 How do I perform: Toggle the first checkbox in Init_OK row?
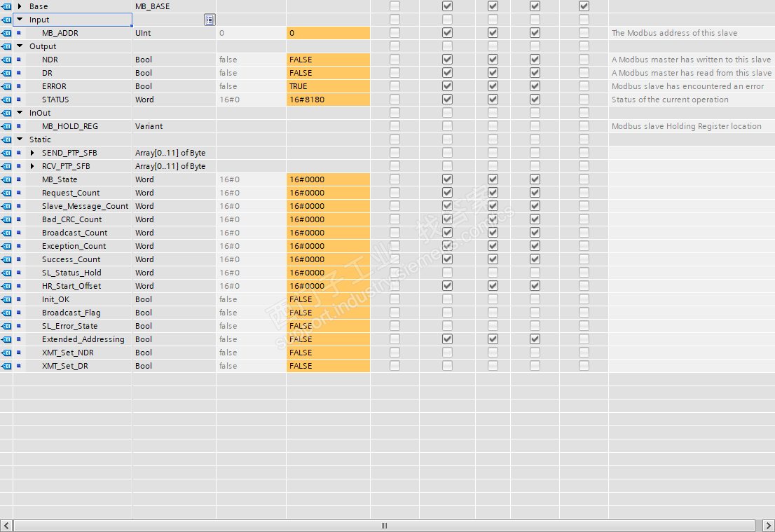click(x=395, y=299)
